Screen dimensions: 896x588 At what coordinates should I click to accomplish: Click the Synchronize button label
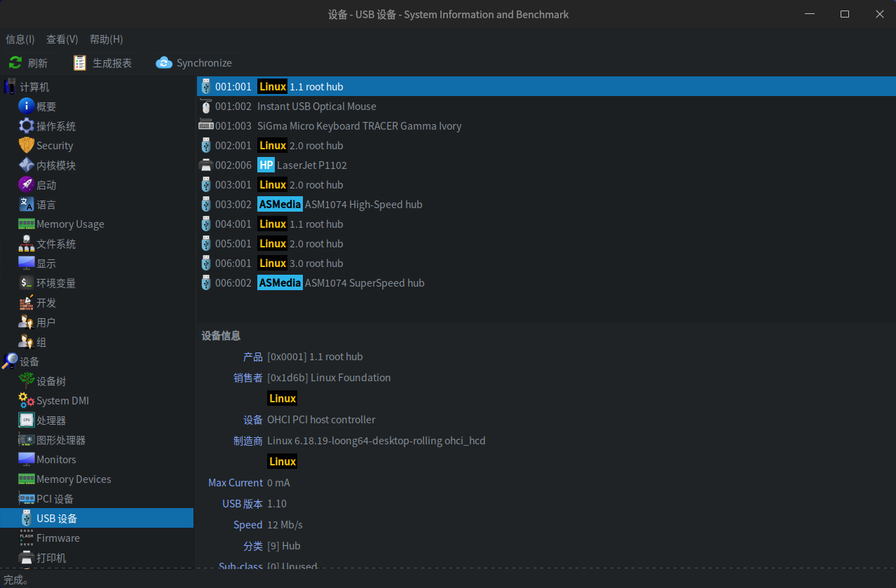click(x=204, y=63)
